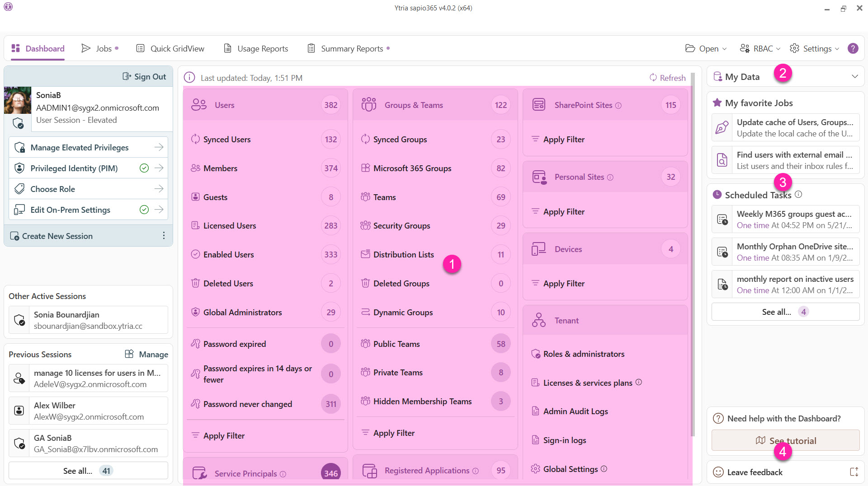Click the info icon beside Last updated
The image size is (868, 486).
189,78
